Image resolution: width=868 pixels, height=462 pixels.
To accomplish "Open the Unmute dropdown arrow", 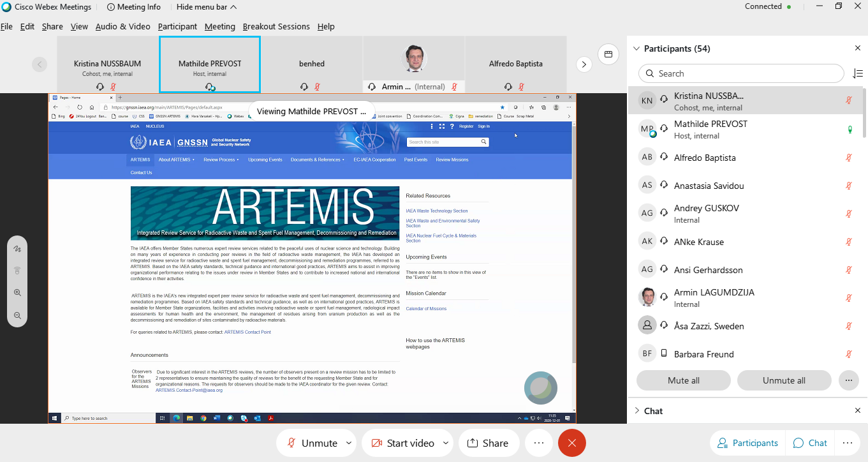I will (x=348, y=442).
